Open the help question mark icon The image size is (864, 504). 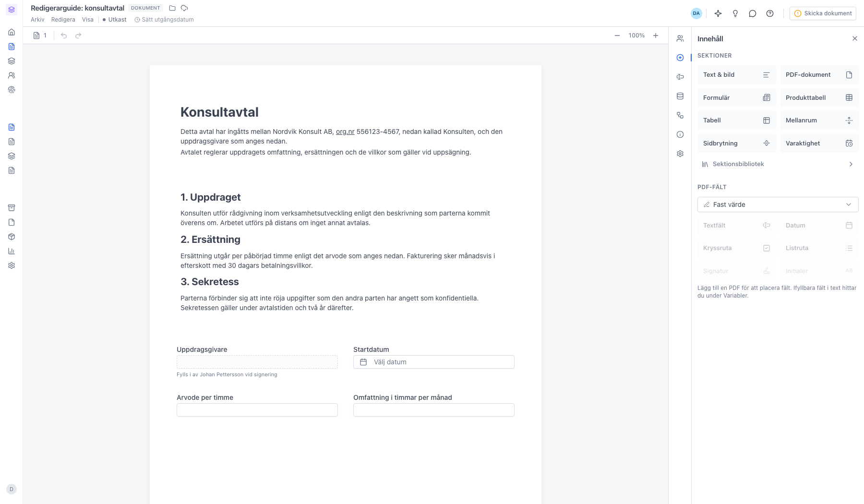click(x=770, y=13)
